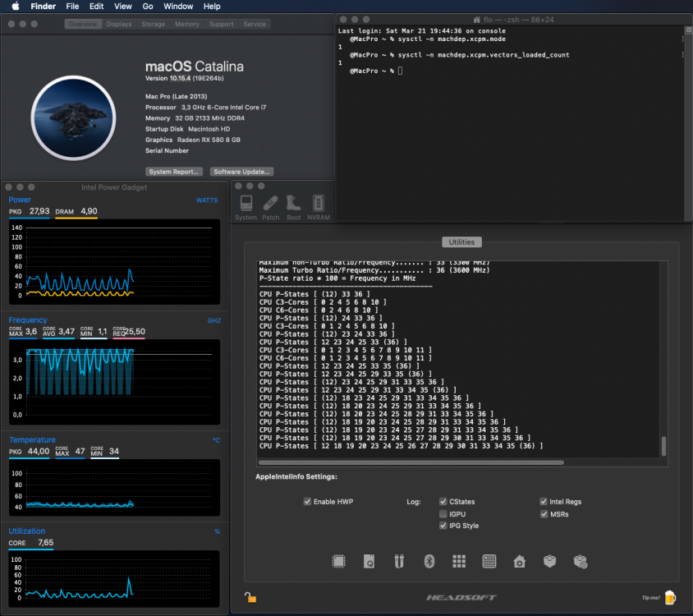Enable the IGPU log checkbox
Image resolution: width=693 pixels, height=616 pixels.
click(443, 514)
